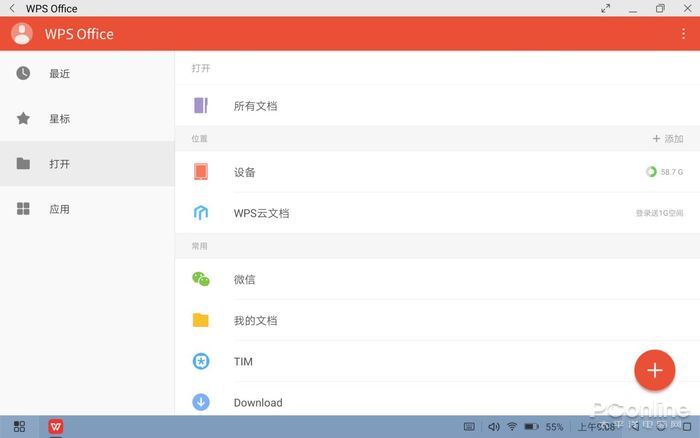This screenshot has width=700, height=438.
Task: Click the volume speaker icon in the taskbar
Action: pyautogui.click(x=493, y=427)
